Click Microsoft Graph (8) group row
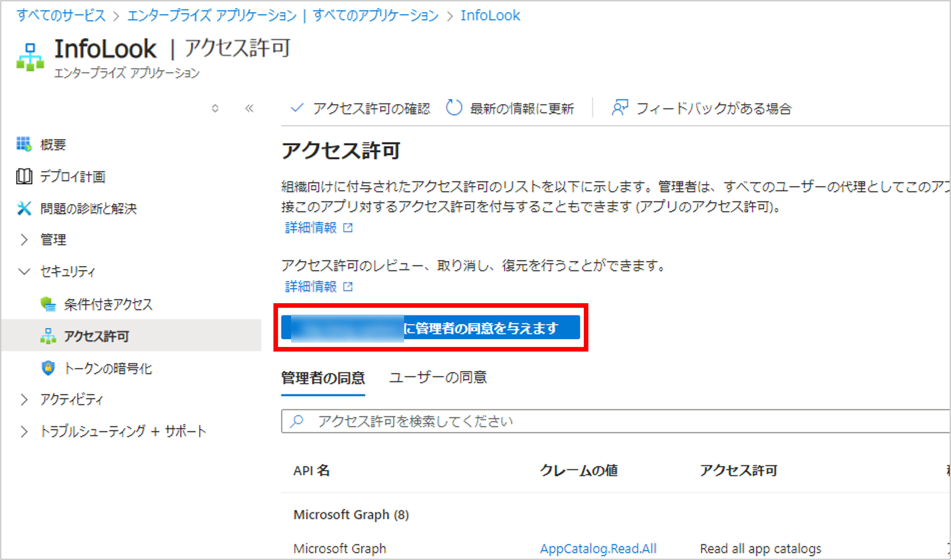This screenshot has height=560, width=951. pyautogui.click(x=351, y=515)
